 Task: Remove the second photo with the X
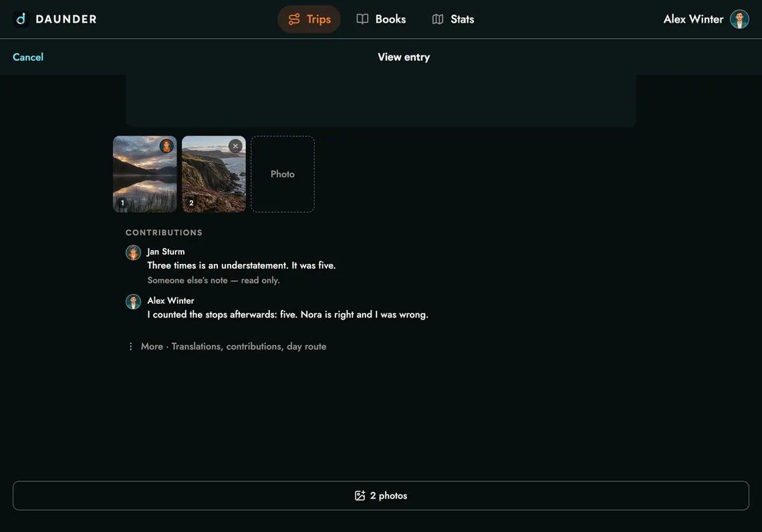coord(235,146)
